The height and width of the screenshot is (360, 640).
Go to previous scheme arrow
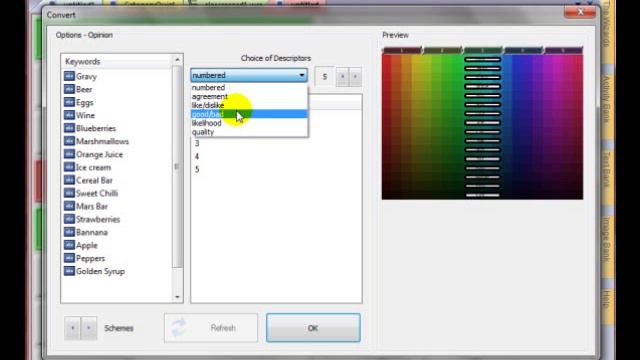(x=72, y=328)
